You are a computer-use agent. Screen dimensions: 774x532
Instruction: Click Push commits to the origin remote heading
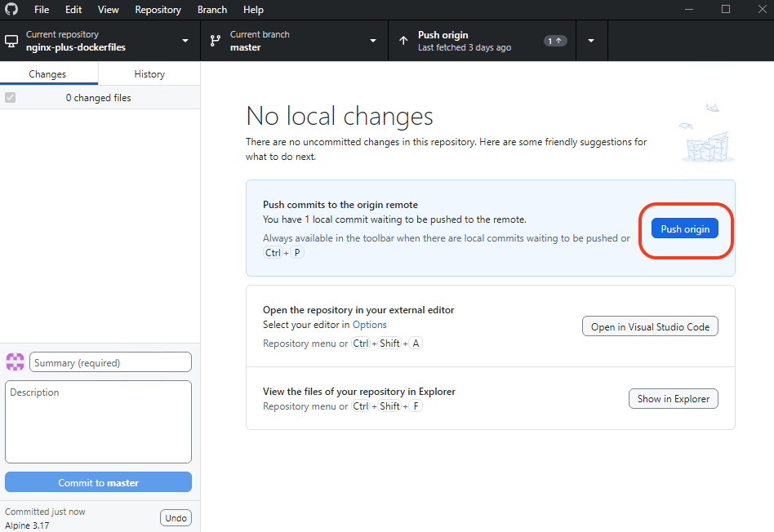(340, 204)
